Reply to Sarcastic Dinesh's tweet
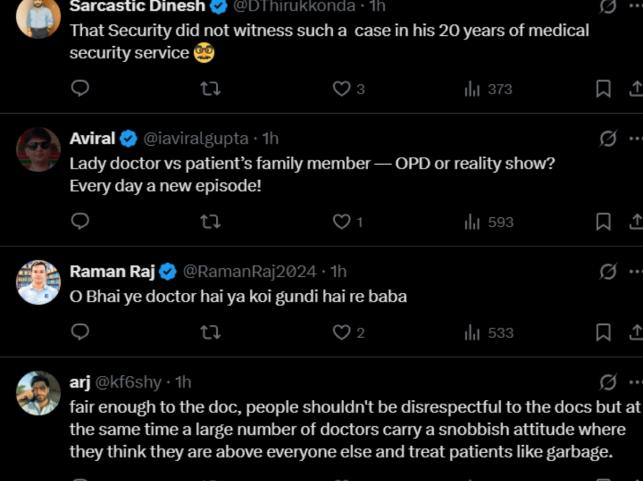 (81, 89)
